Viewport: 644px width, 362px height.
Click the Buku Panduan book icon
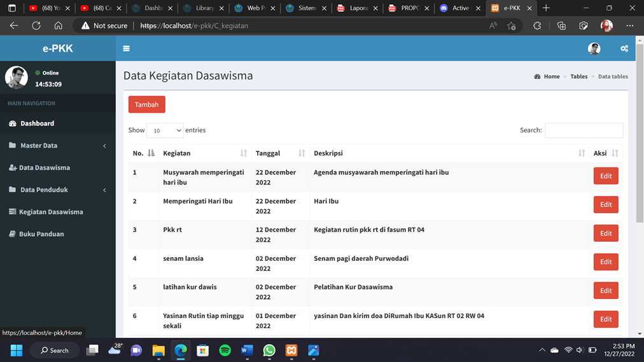(x=12, y=234)
